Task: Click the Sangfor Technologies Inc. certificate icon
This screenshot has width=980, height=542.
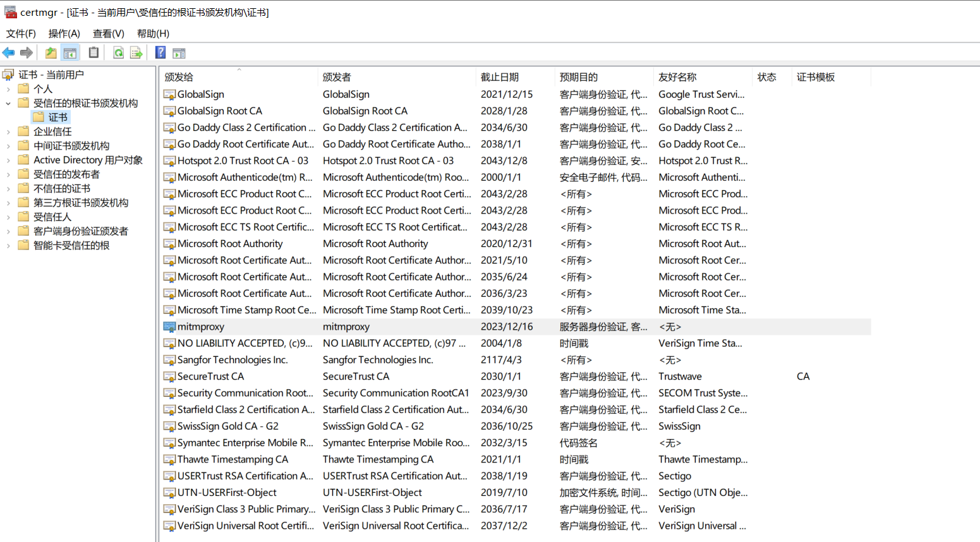Action: (169, 360)
